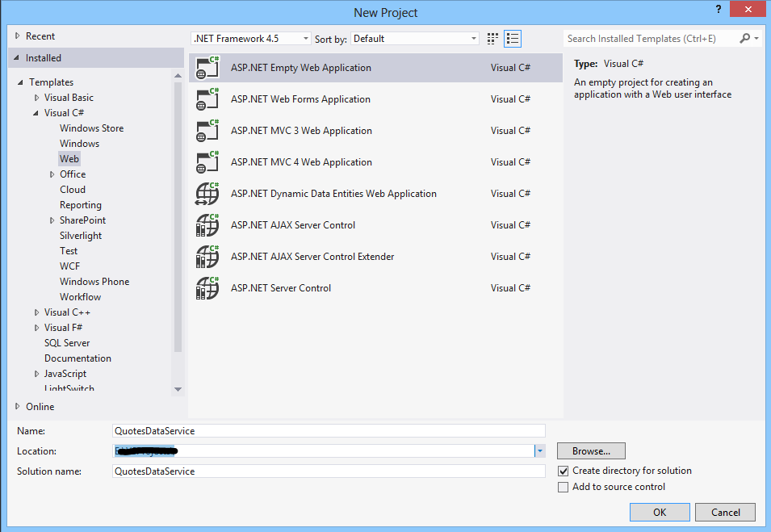This screenshot has width=771, height=532.
Task: Select the Windows Phone category
Action: tap(94, 282)
